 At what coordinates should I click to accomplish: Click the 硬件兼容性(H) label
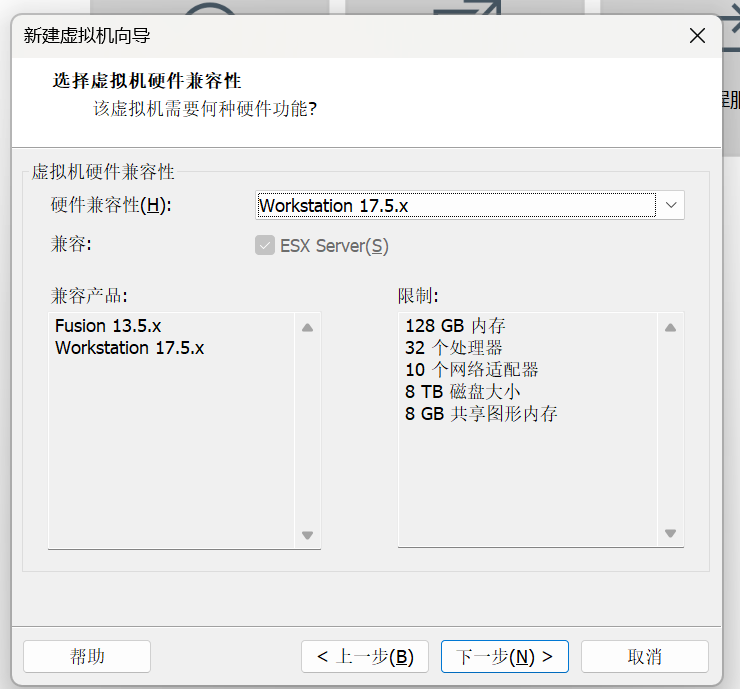[111, 205]
